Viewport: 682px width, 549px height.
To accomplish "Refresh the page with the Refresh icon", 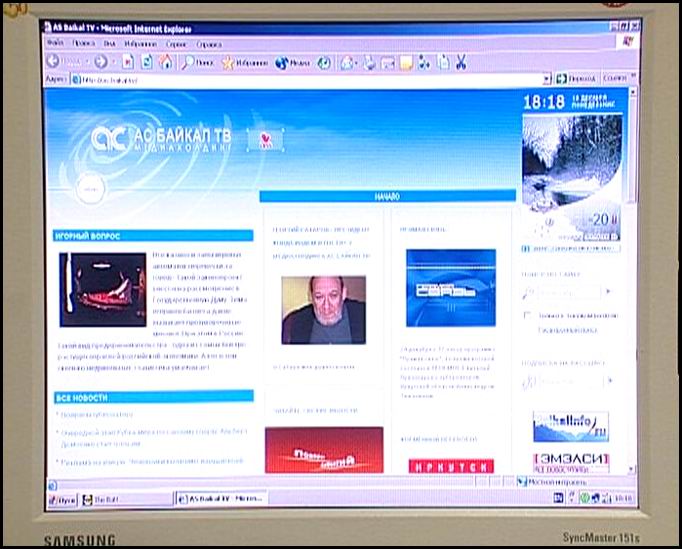I will coord(147,62).
